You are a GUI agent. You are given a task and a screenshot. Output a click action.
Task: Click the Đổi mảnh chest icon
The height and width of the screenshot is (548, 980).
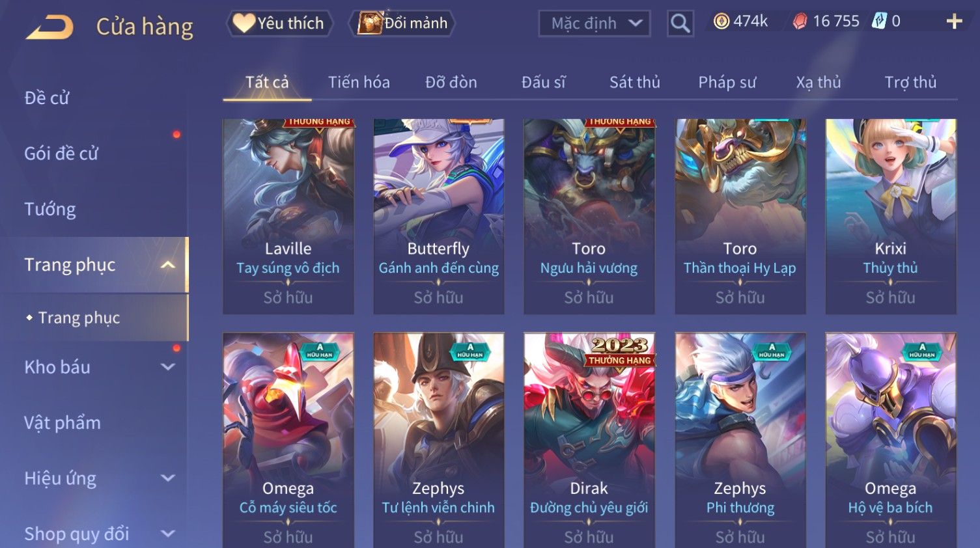click(x=369, y=23)
